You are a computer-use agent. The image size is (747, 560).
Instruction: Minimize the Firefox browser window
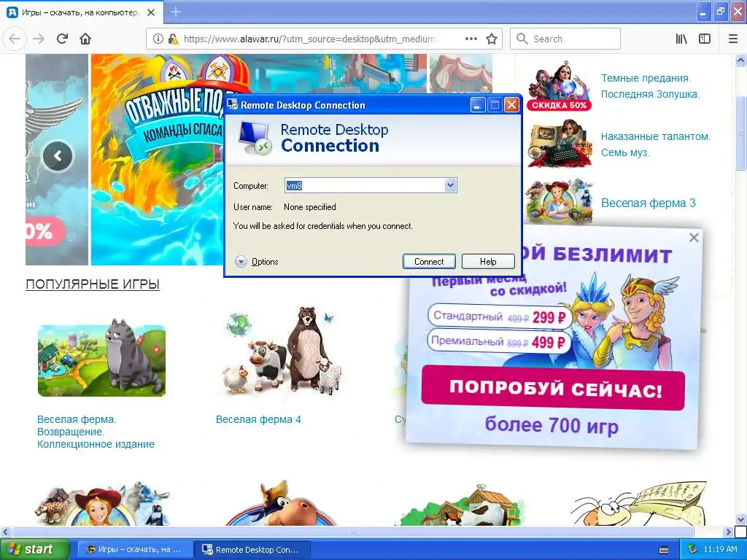tap(704, 12)
